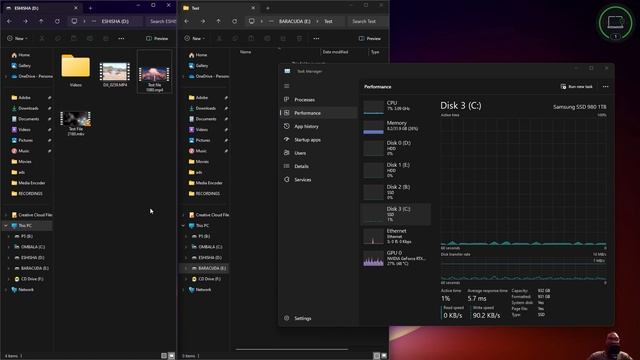Collapse This PC in ESHISHA (D:) window
The width and height of the screenshot is (640, 360).
(6, 225)
